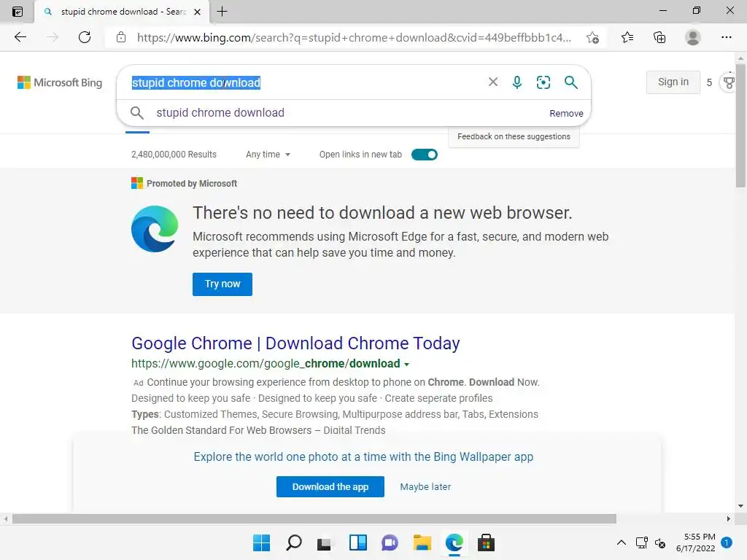The height and width of the screenshot is (560, 747).
Task: Open Task View on taskbar
Action: tap(325, 543)
